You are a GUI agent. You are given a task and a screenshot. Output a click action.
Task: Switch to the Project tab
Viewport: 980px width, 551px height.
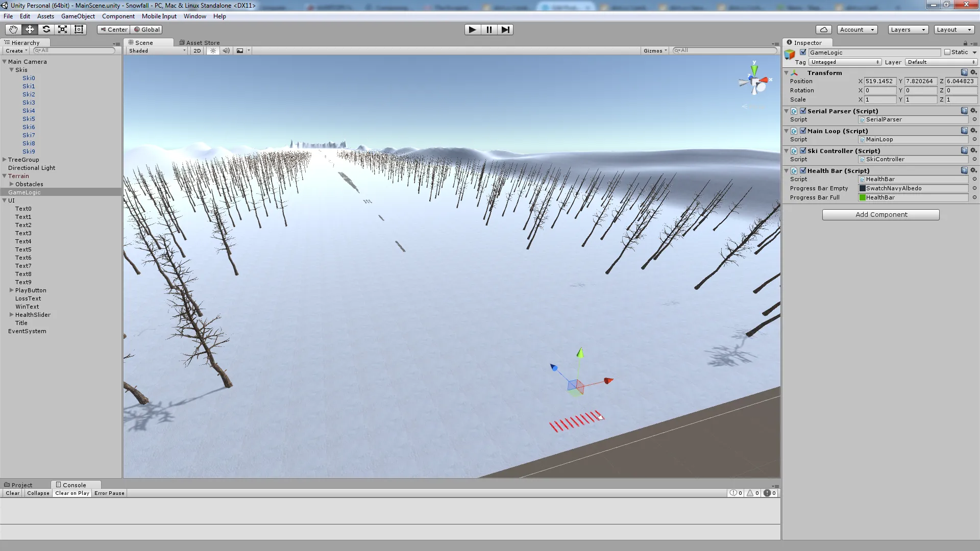21,485
